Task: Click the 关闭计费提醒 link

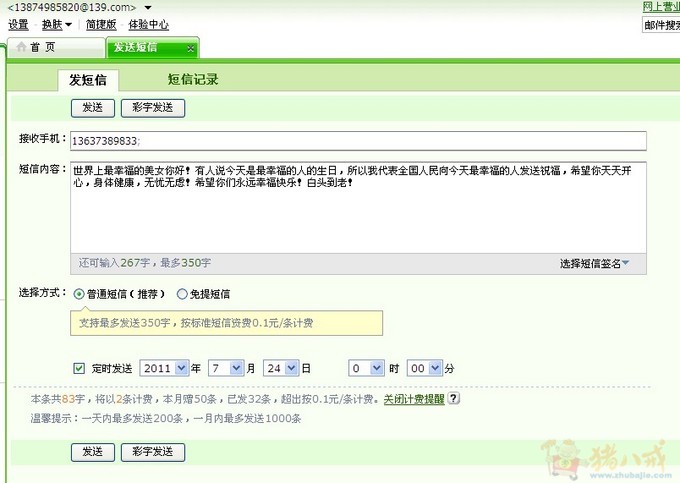Action: (x=414, y=399)
